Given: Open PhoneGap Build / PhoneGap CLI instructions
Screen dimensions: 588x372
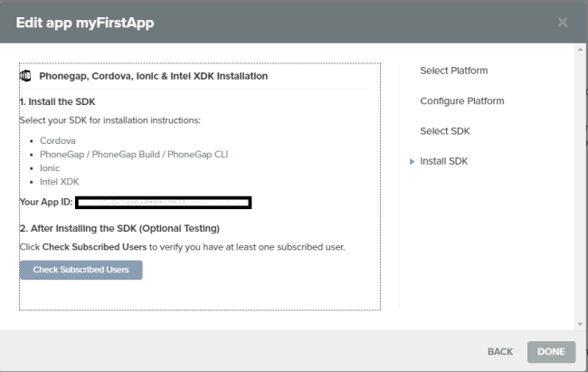Looking at the screenshot, I should point(134,155).
